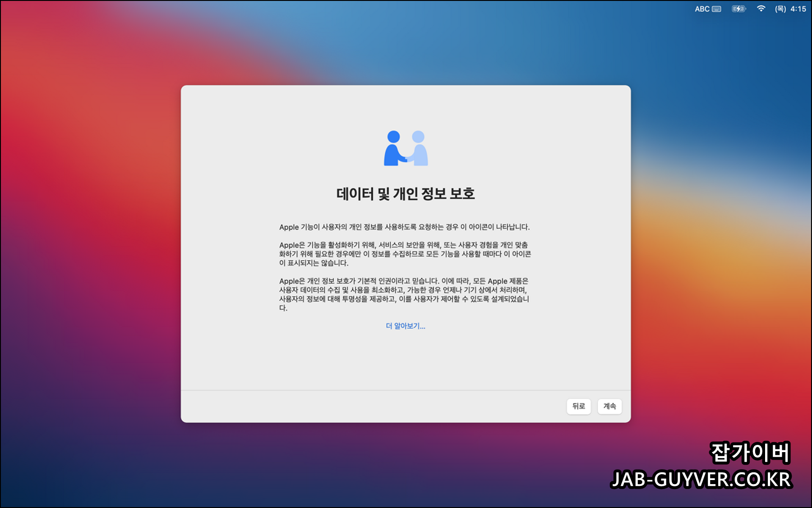Click the paragraph starting Apple 기능이 사용자의
The width and height of the screenshot is (812, 508).
pyautogui.click(x=404, y=227)
